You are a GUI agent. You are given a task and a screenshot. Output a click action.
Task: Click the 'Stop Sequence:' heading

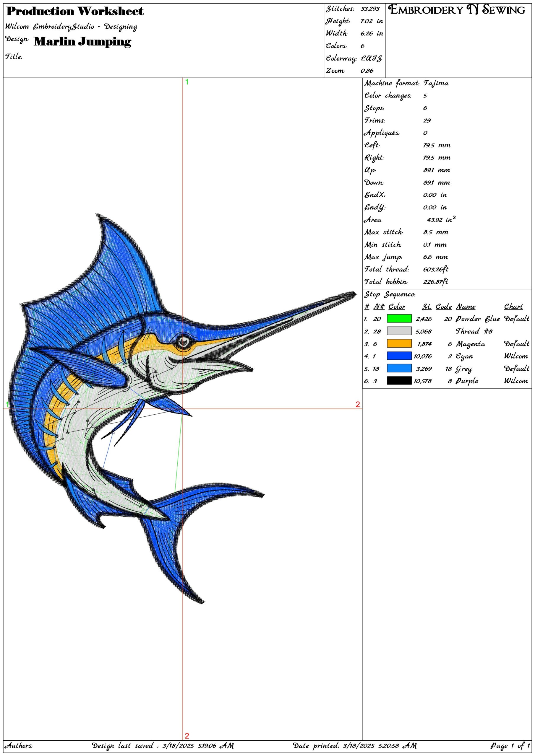(390, 295)
